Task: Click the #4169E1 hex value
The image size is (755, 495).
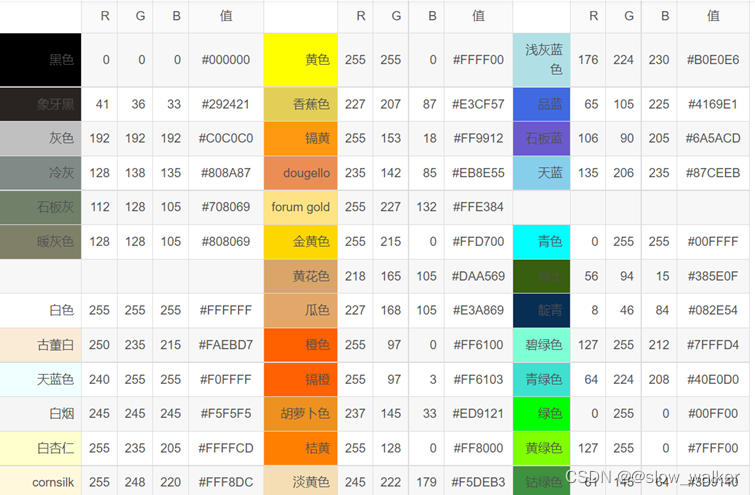Action: [x=713, y=104]
